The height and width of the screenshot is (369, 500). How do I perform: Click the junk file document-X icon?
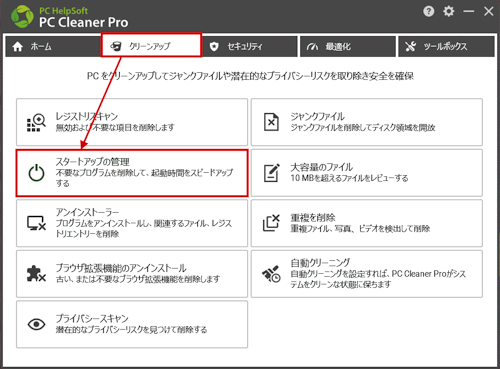coord(271,122)
